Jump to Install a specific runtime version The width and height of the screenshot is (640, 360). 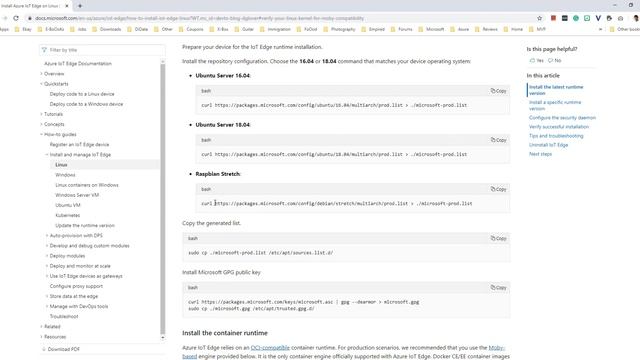click(555, 105)
